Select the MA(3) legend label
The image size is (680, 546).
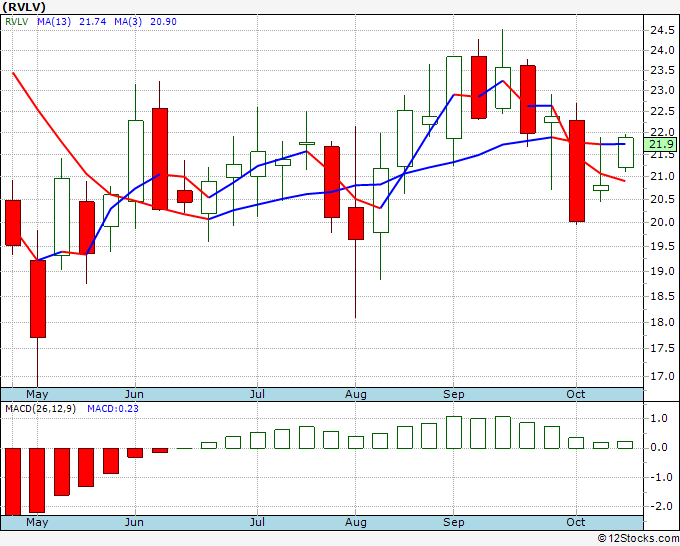(x=128, y=22)
